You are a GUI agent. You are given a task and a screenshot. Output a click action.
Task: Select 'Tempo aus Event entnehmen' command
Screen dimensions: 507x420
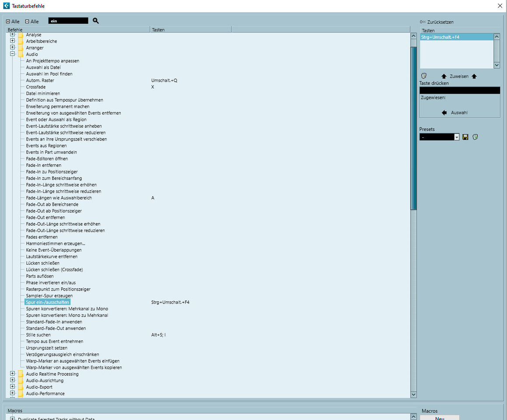click(x=55, y=341)
